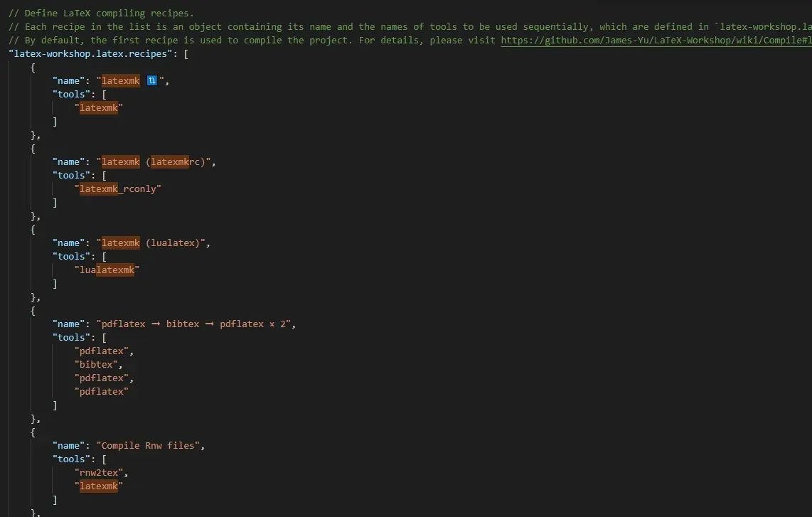Click the "name" key of the lualatex recipe
812x517 pixels.
coord(68,242)
